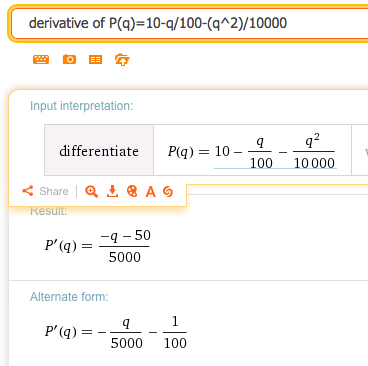Select the result formula over 5000
This screenshot has width=368, height=366.
tap(98, 246)
